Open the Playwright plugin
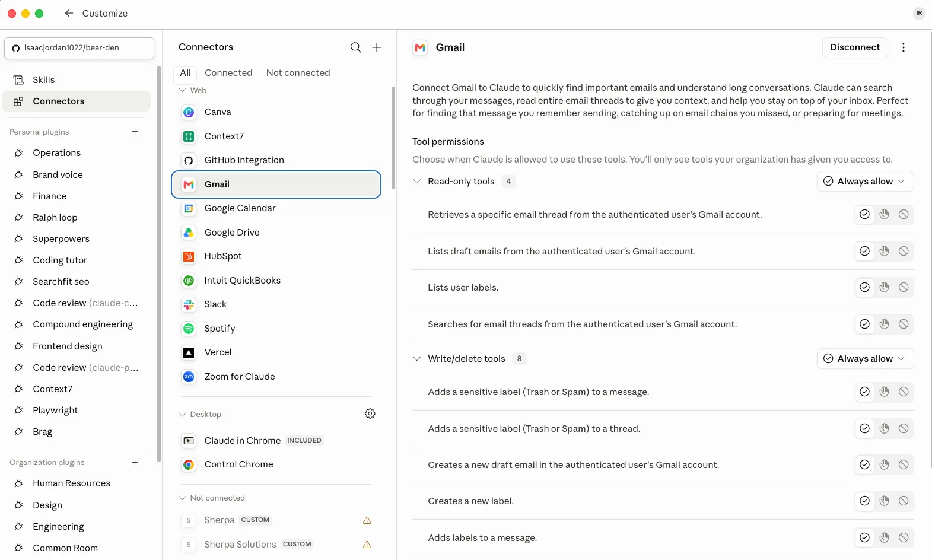This screenshot has width=932, height=560. point(77,411)
